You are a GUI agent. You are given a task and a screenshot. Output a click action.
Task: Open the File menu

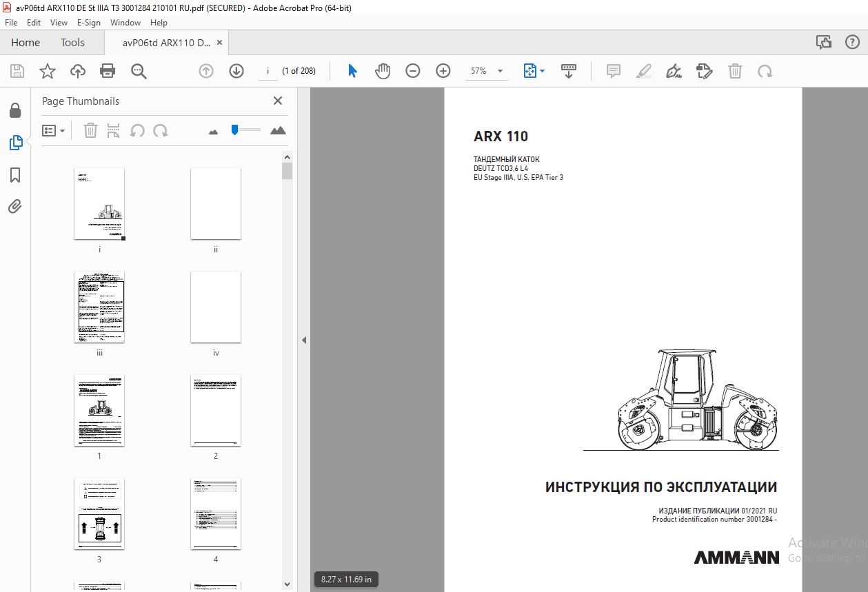(x=11, y=23)
